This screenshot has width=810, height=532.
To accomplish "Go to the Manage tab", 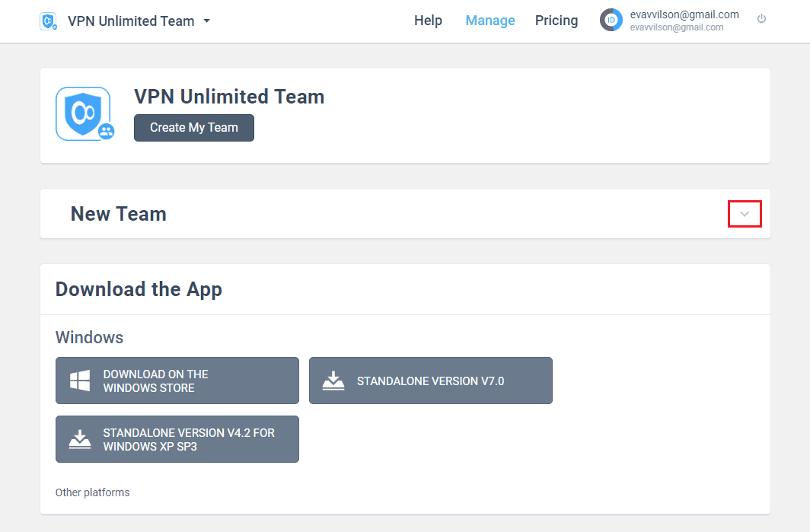I will [490, 21].
